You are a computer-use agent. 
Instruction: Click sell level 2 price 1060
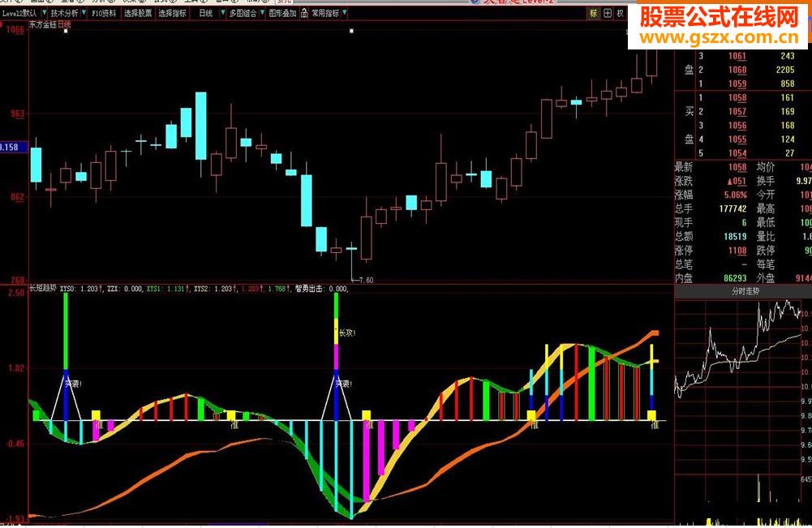tap(737, 70)
